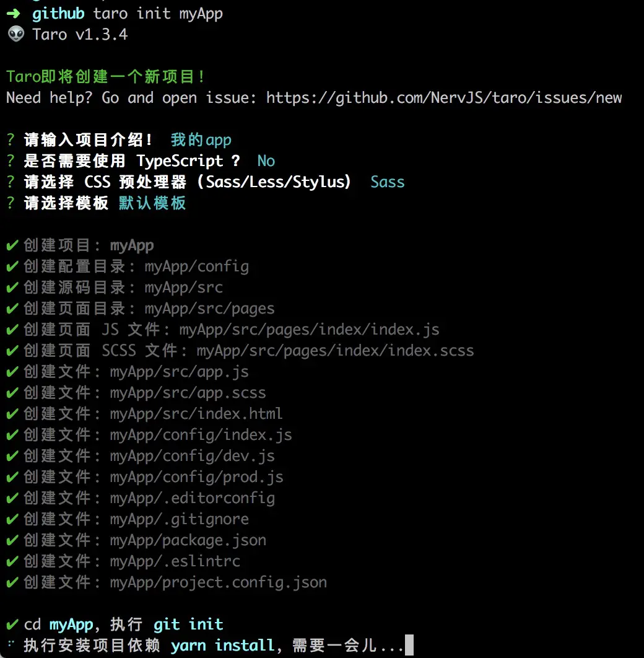Click the alien emoji beside Taro v1.3.4
Screen dimensions: 644x658
tap(16, 34)
